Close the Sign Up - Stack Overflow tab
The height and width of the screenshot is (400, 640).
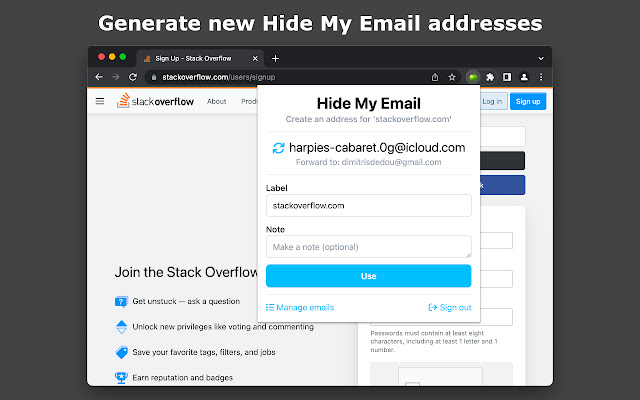click(x=255, y=58)
